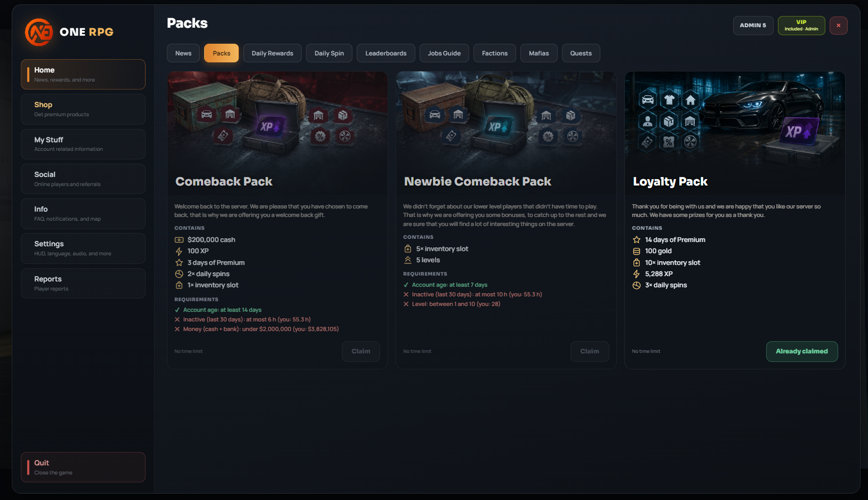Click the backpack icon beside 5× inventory slot
868x500 pixels.
(x=408, y=249)
